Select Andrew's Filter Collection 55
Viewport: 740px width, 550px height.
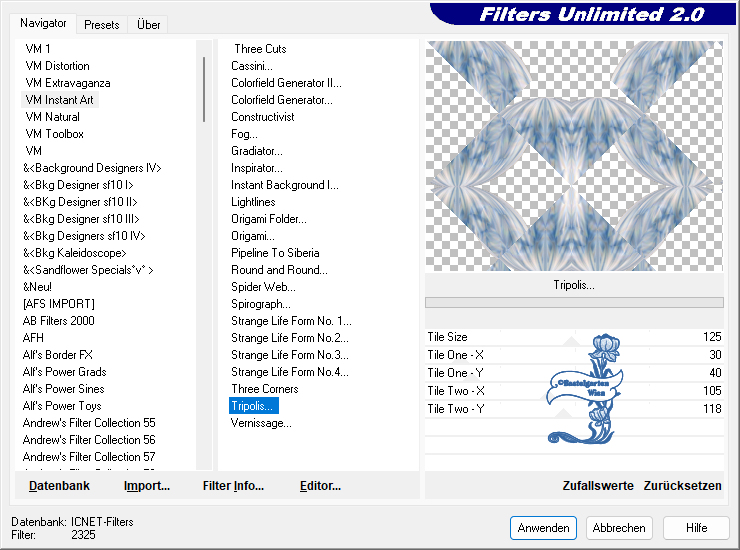89,423
